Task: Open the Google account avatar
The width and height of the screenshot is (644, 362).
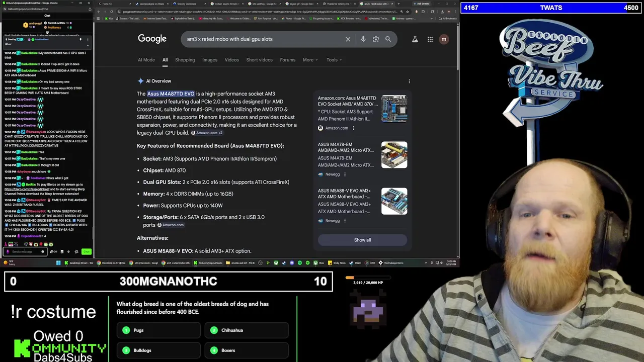Action: tap(444, 39)
